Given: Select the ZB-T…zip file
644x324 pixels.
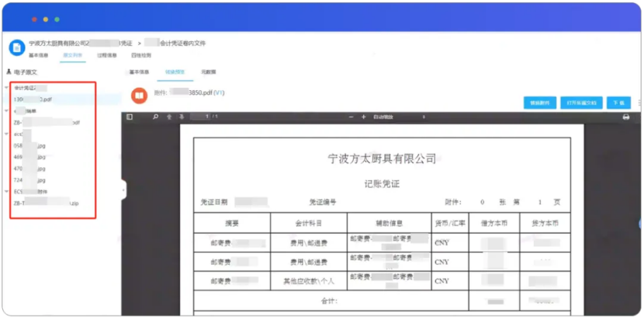Looking at the screenshot, I should click(x=46, y=203).
